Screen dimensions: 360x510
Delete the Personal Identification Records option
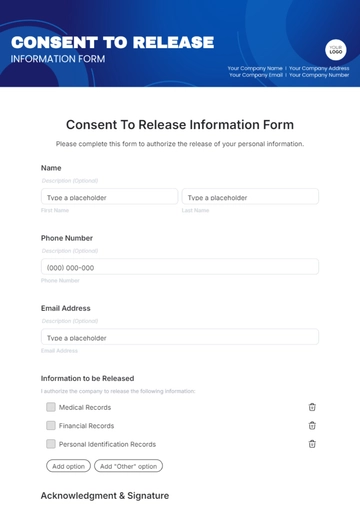point(312,444)
